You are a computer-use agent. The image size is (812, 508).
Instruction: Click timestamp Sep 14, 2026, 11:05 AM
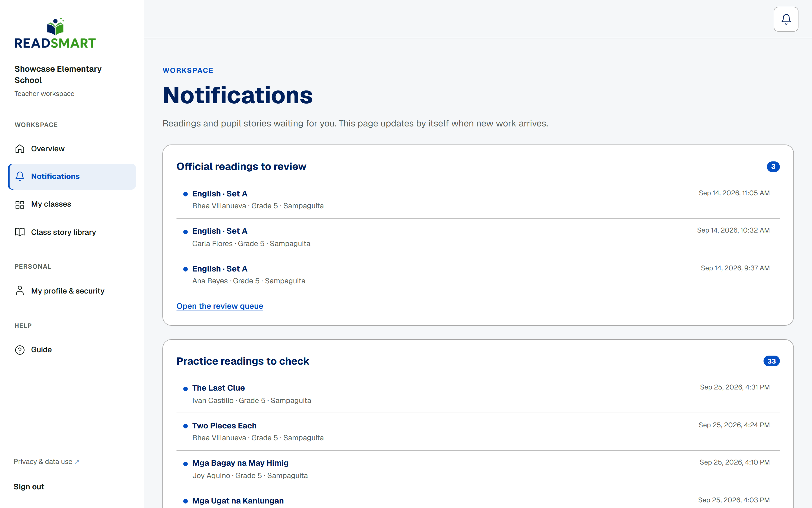(734, 193)
